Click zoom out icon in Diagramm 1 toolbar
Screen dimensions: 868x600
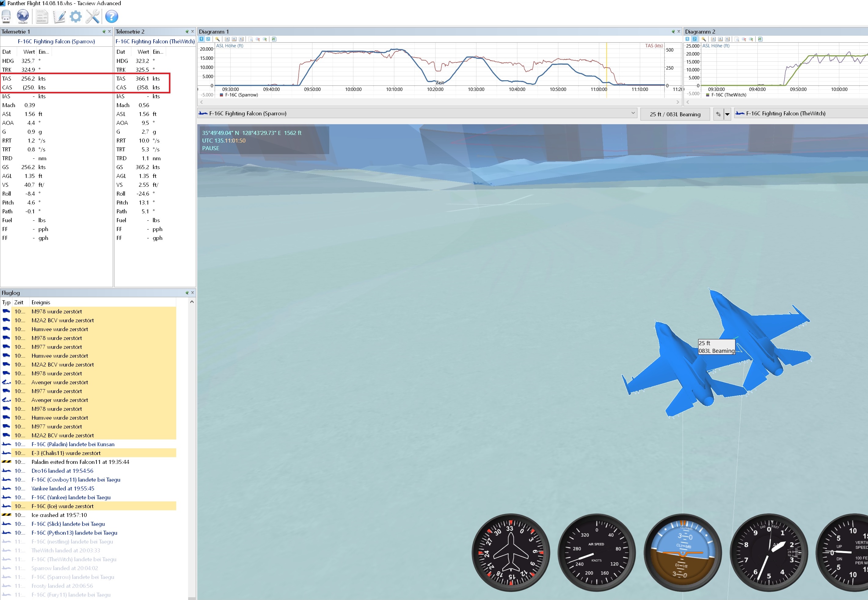click(x=258, y=39)
